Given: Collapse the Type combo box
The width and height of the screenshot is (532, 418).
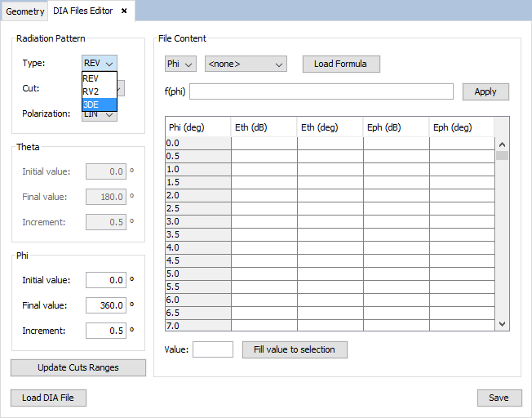Looking at the screenshot, I should tap(100, 63).
